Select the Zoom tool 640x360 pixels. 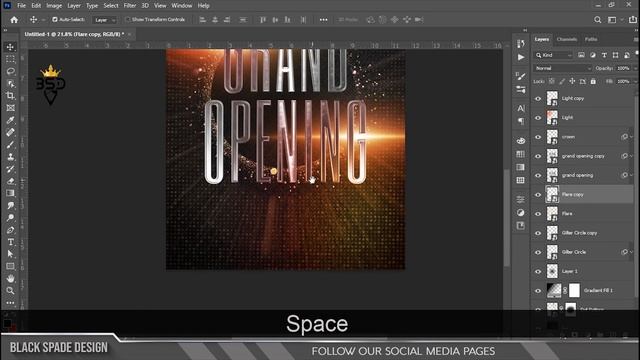click(x=10, y=291)
